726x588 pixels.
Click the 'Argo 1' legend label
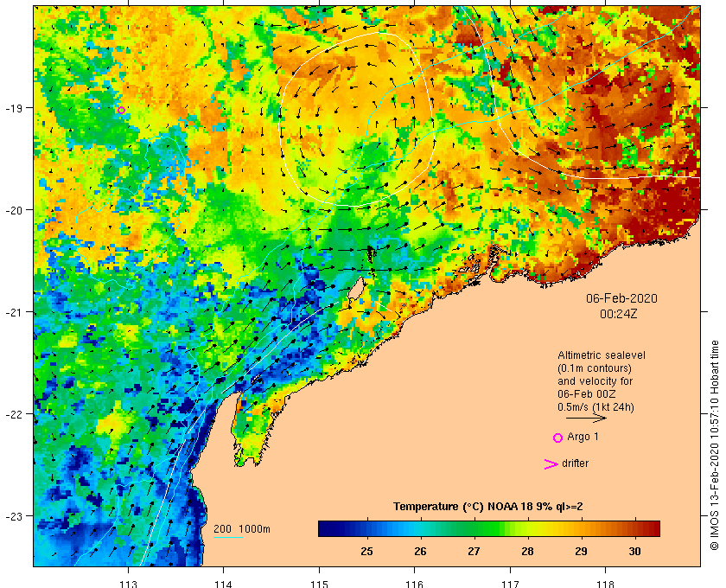point(583,437)
